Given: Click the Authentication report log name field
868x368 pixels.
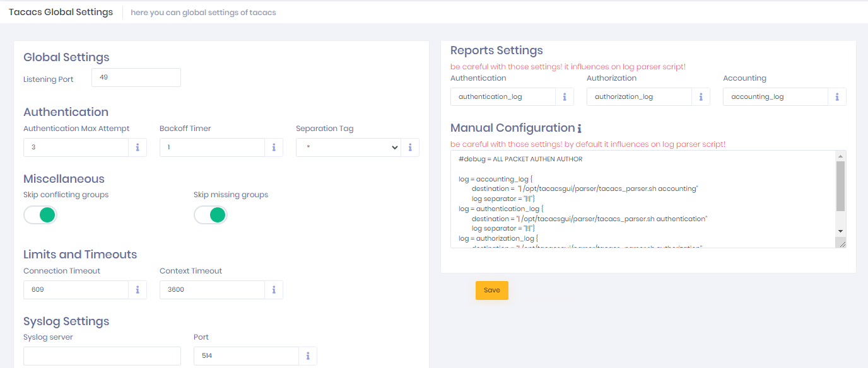Looking at the screenshot, I should click(503, 97).
